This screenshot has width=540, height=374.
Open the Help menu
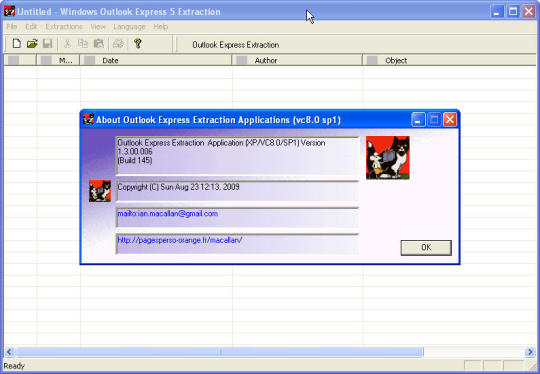pos(160,27)
